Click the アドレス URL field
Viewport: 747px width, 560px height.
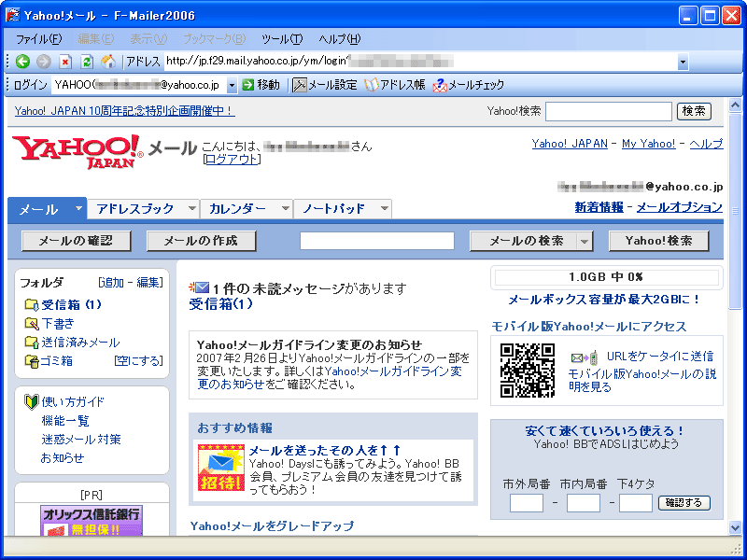point(422,62)
